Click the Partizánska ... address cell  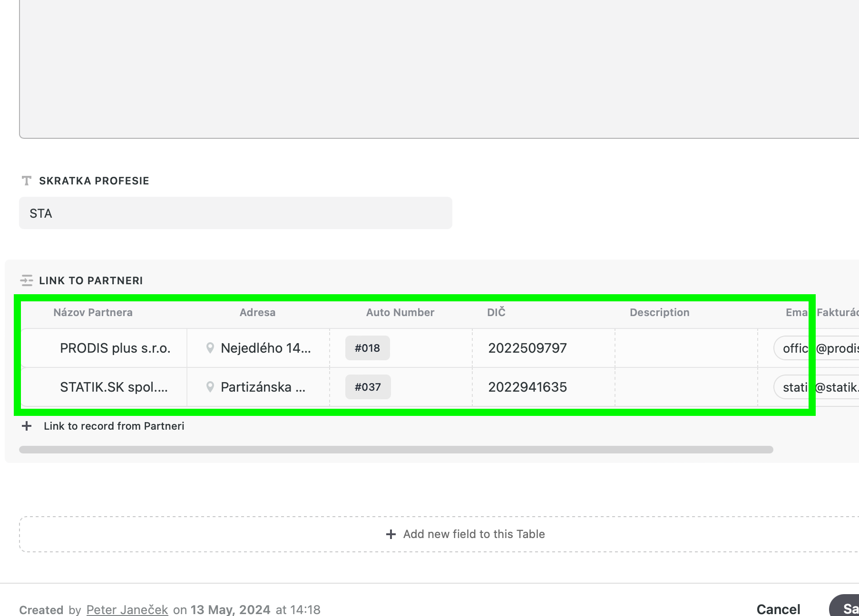click(x=258, y=387)
